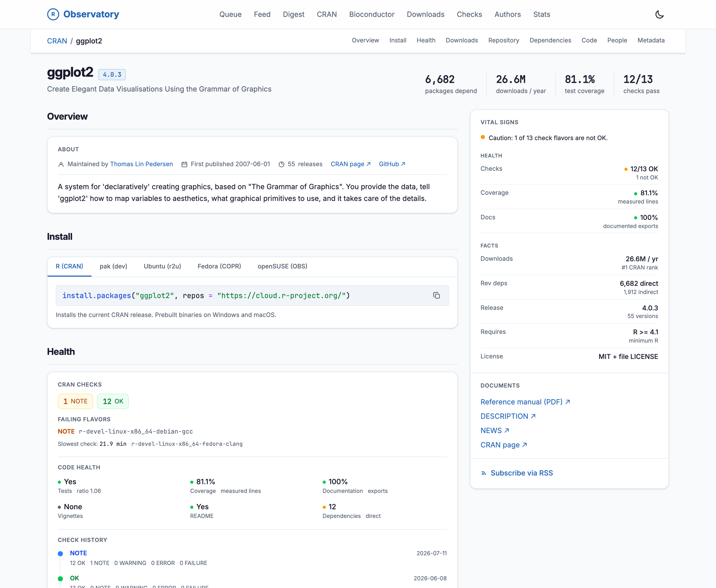The image size is (716, 588).
Task: Click the 6,682 direct rev deps value
Action: (x=639, y=283)
